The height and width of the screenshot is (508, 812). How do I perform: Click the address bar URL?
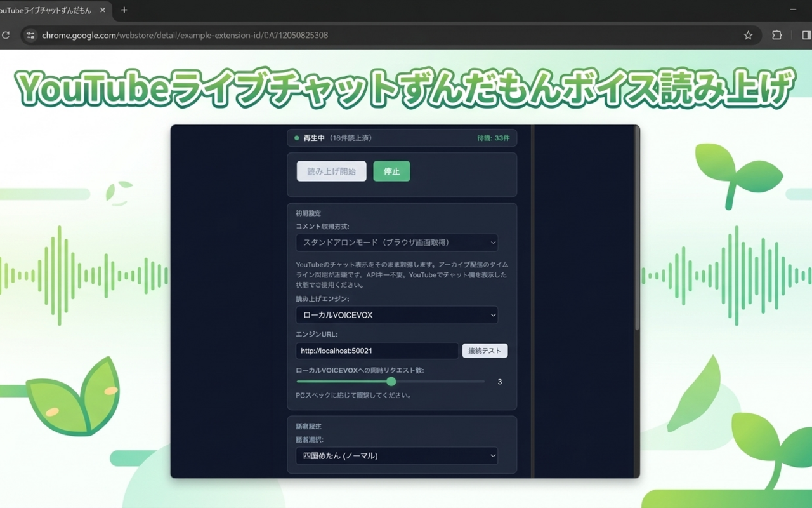[x=185, y=36]
